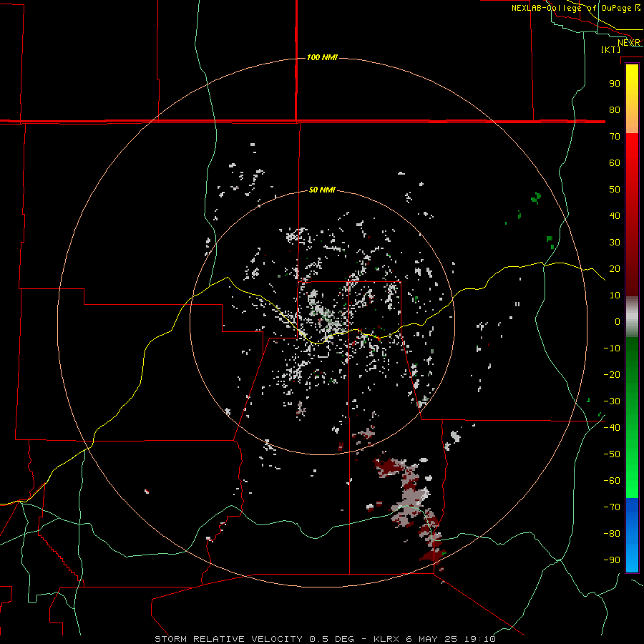The width and height of the screenshot is (644, 644).
Task: Click the 40 value on the velocity scale
Action: (x=615, y=215)
